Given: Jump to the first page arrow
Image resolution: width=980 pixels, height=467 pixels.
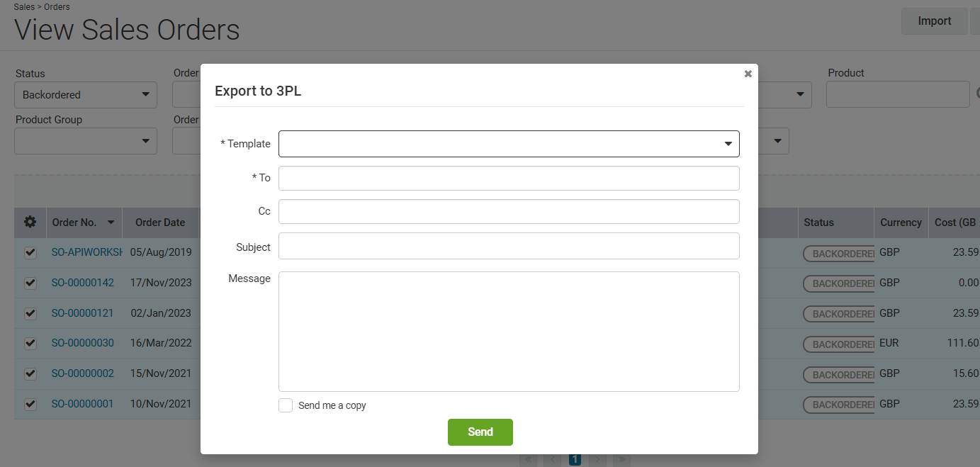Looking at the screenshot, I should pos(528,459).
